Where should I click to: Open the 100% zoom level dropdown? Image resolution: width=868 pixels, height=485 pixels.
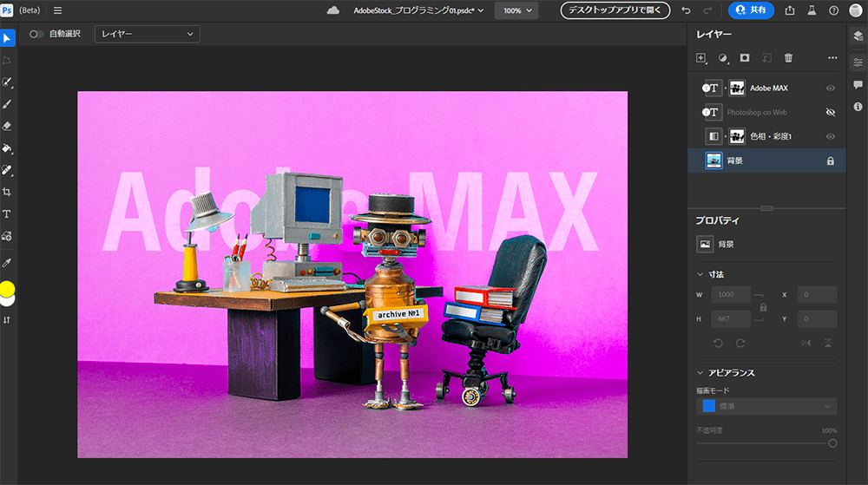517,10
